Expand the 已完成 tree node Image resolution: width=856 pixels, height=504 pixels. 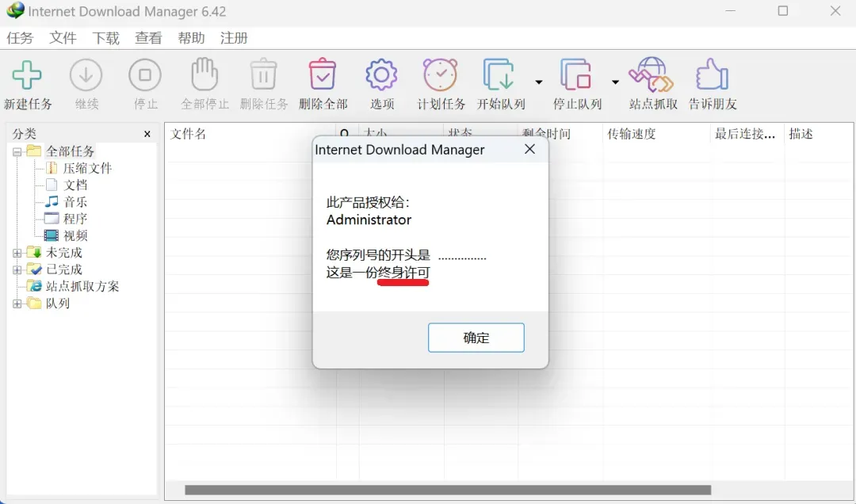point(17,269)
